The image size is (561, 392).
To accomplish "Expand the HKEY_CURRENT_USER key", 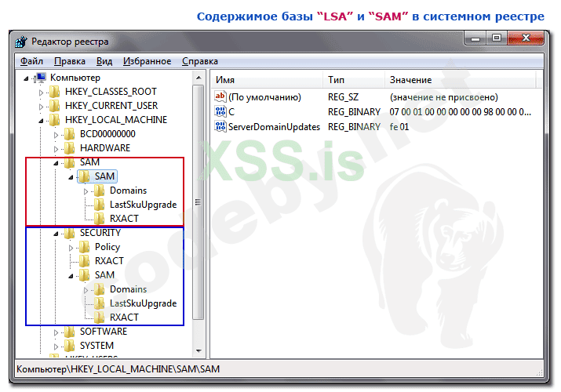I will click(x=41, y=107).
